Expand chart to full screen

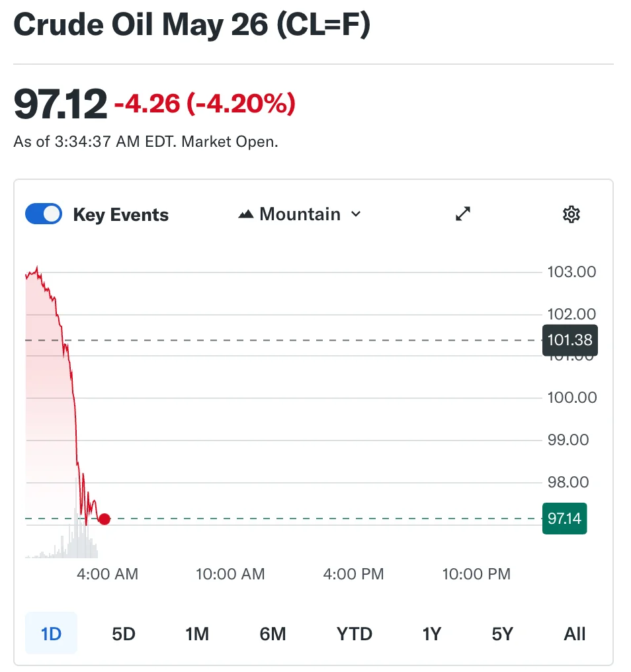[x=463, y=214]
